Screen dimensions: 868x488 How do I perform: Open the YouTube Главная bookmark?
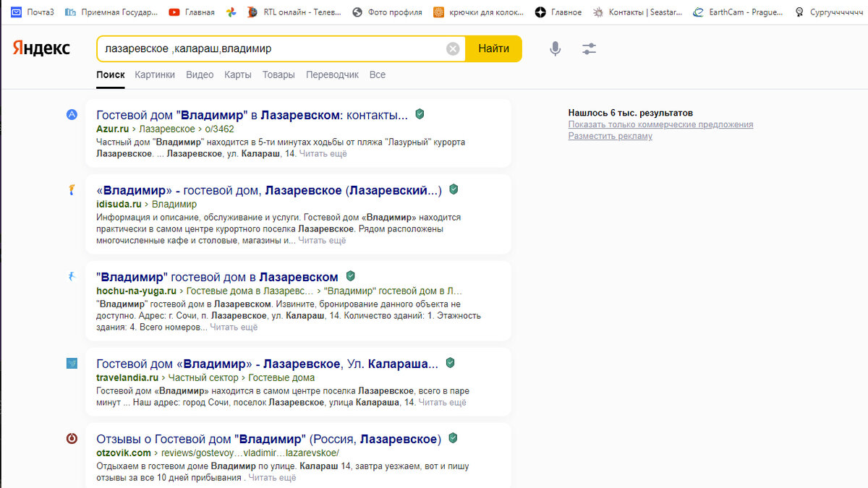(x=192, y=12)
